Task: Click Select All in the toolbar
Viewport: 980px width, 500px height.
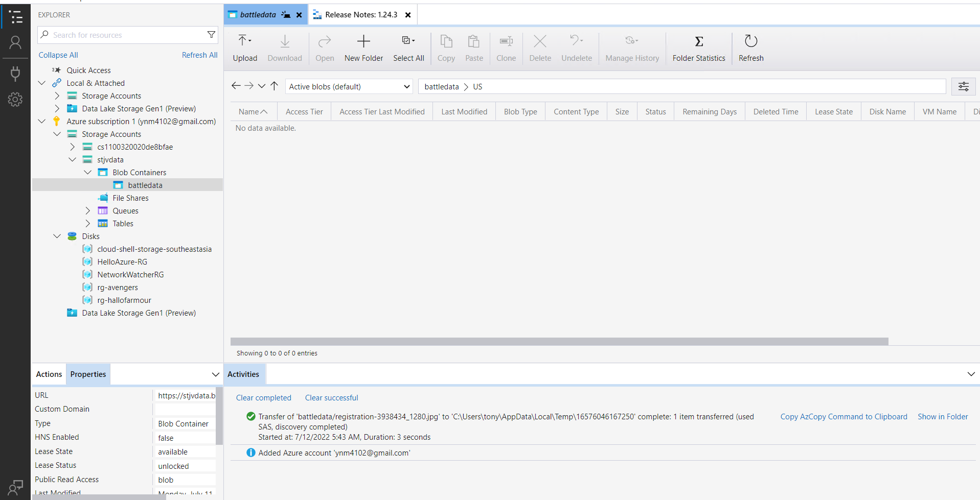Action: 408,49
